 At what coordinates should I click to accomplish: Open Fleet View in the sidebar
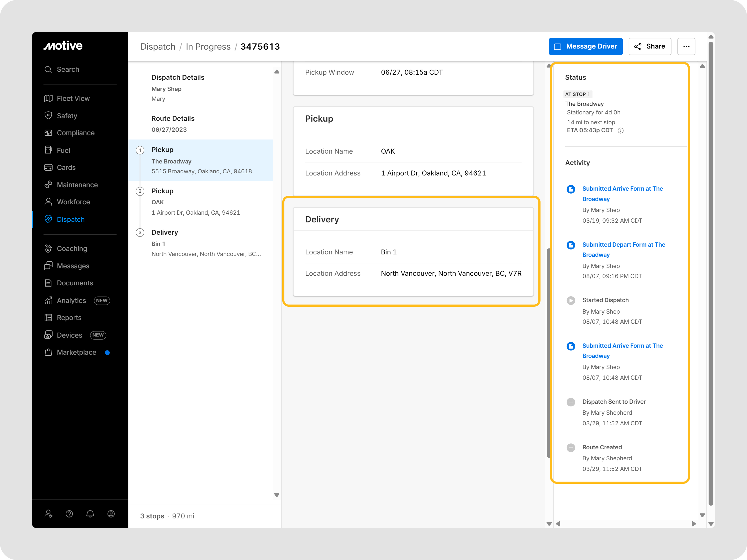73,99
